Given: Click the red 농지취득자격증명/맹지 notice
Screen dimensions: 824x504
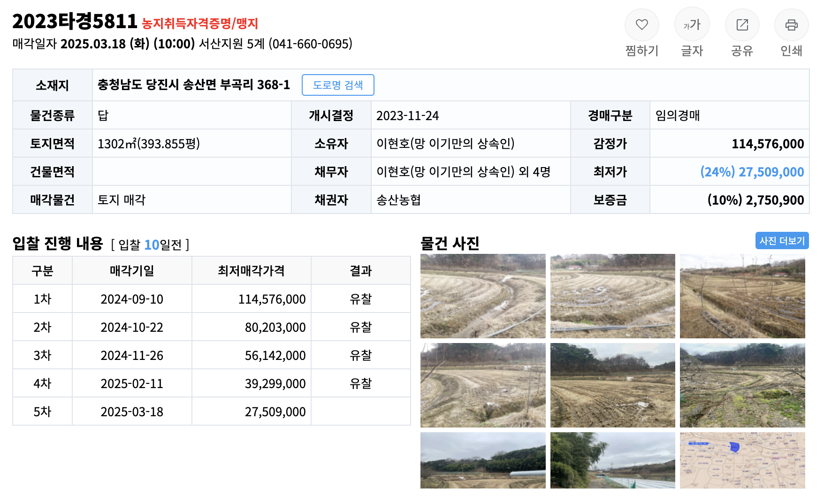Looking at the screenshot, I should [x=200, y=23].
